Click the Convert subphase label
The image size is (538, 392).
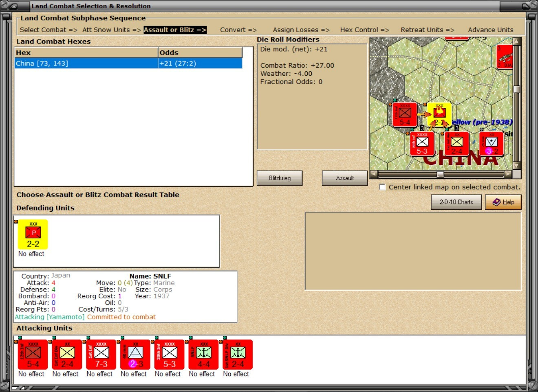coord(238,30)
